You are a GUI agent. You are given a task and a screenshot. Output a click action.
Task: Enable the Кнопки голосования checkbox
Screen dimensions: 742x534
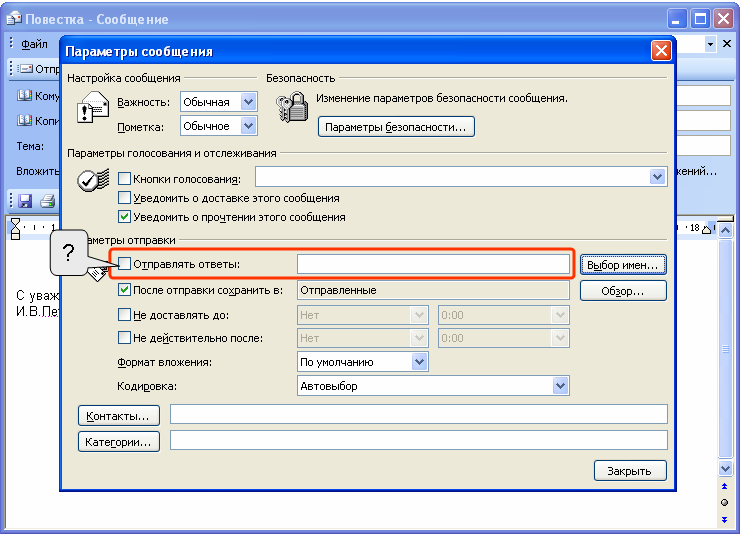click(124, 178)
